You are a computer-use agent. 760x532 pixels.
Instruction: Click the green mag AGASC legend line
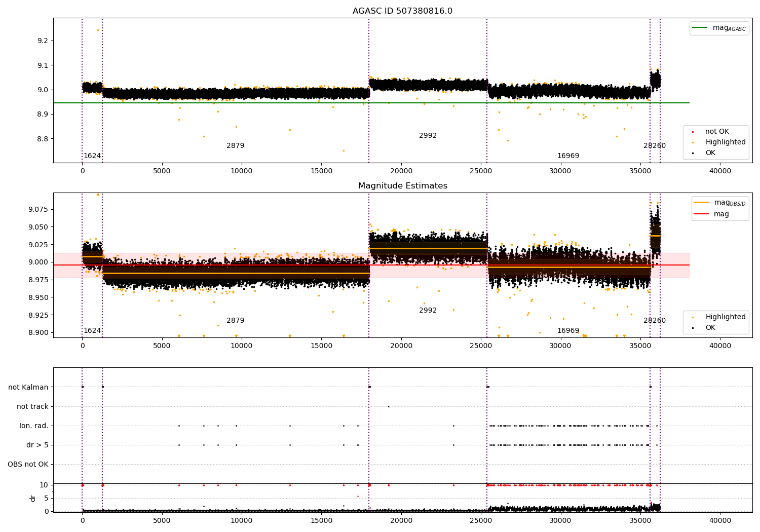tap(700, 28)
